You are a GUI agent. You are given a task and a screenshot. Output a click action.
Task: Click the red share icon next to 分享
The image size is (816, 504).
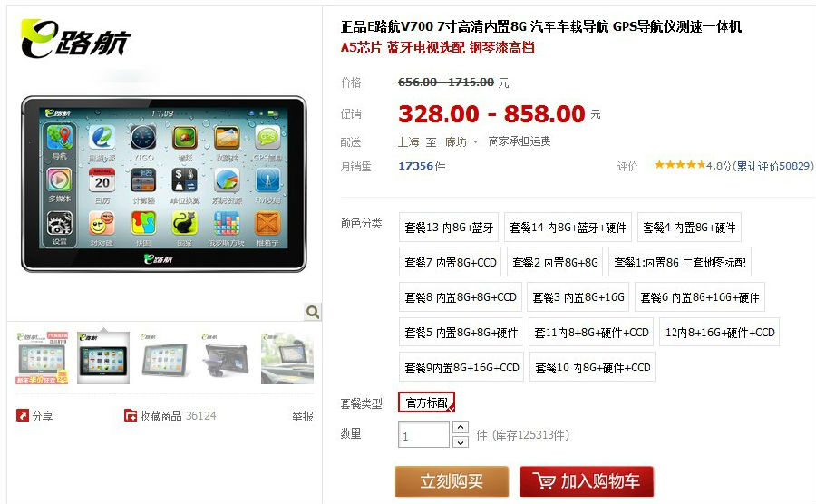[23, 415]
